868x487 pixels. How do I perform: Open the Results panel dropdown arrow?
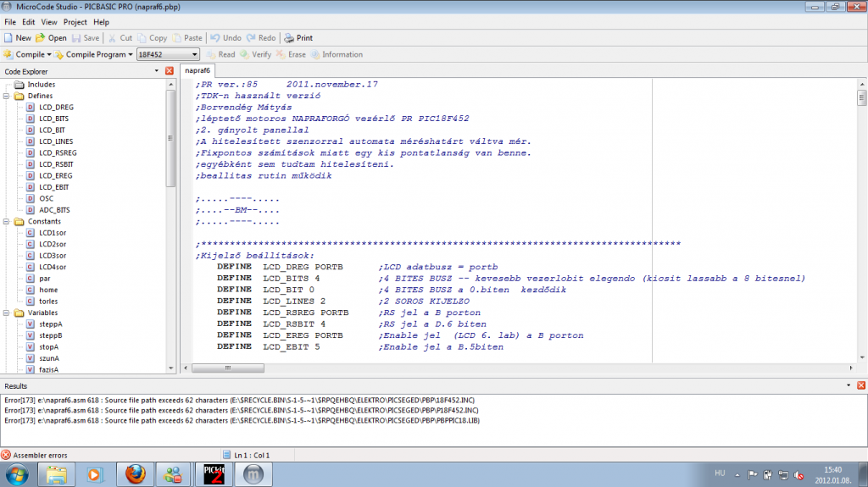[849, 385]
